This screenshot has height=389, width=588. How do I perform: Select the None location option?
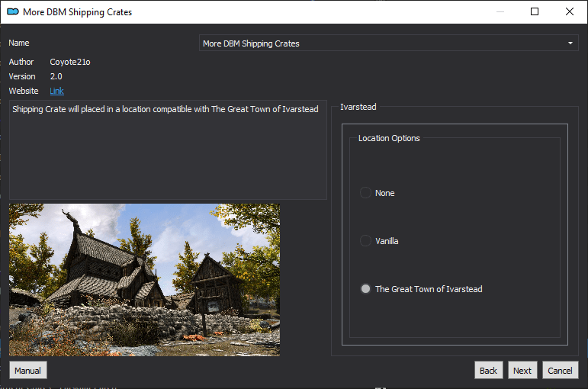[x=378, y=193]
